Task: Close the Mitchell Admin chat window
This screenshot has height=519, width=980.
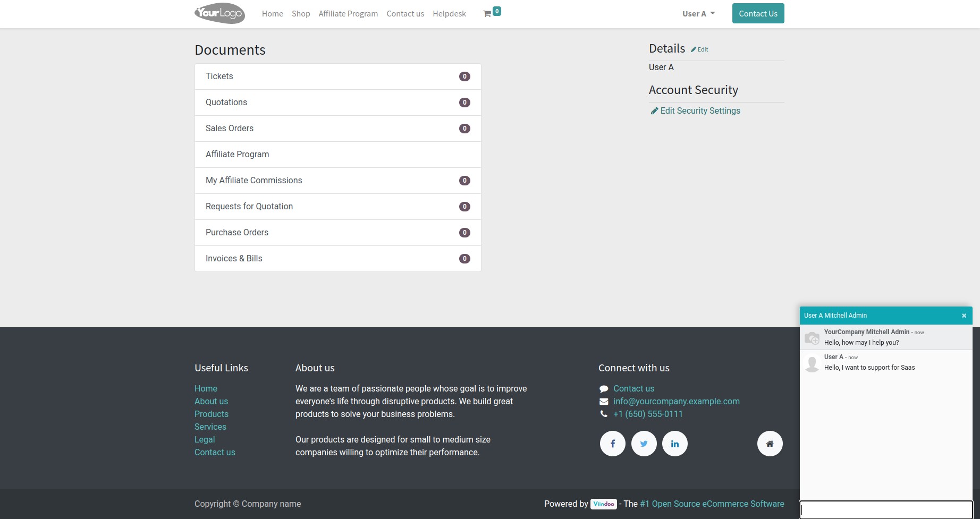Action: [964, 316]
